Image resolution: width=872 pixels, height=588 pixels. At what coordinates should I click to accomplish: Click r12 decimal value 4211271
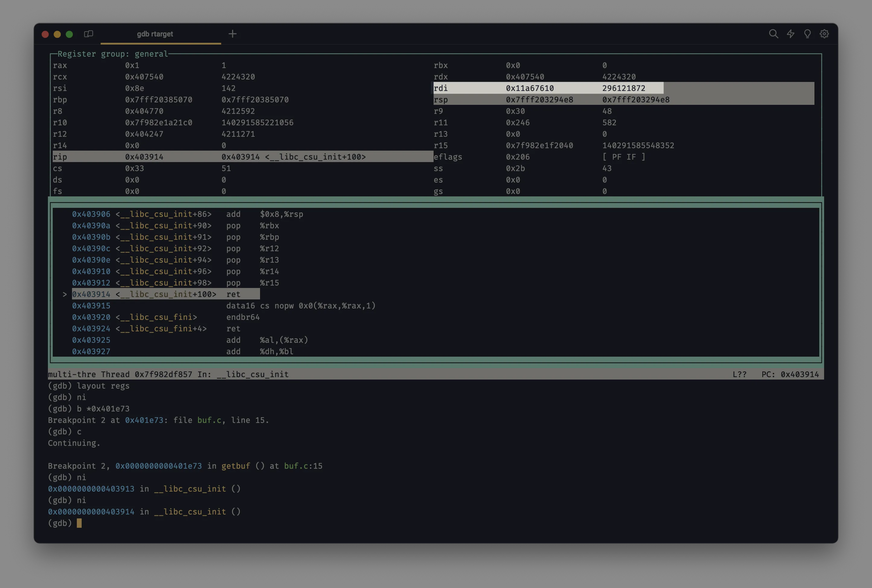pos(238,134)
